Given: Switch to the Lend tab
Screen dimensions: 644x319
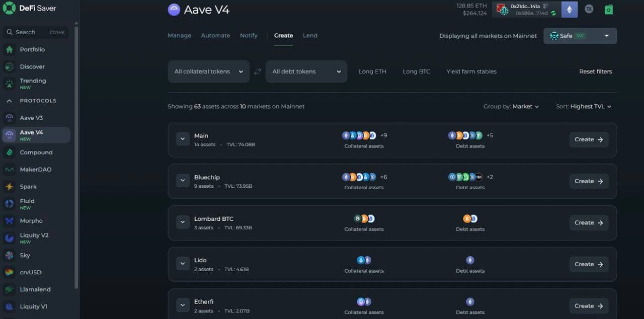Looking at the screenshot, I should point(310,36).
